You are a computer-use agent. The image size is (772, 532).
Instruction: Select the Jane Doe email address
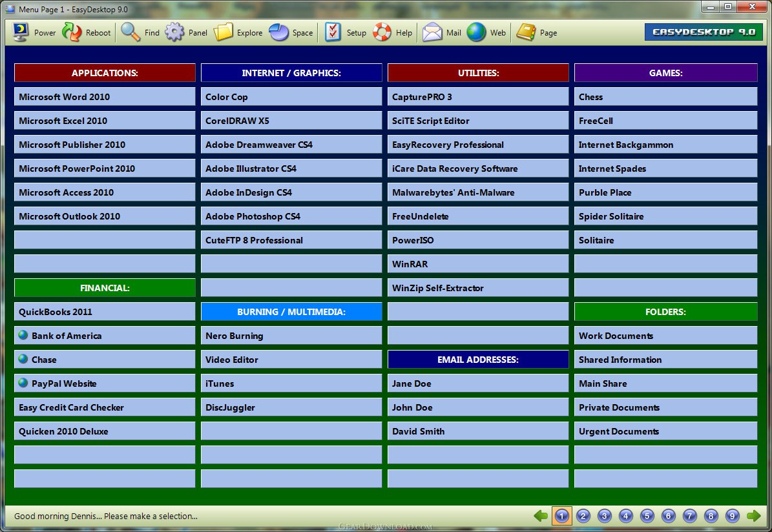[x=477, y=384]
